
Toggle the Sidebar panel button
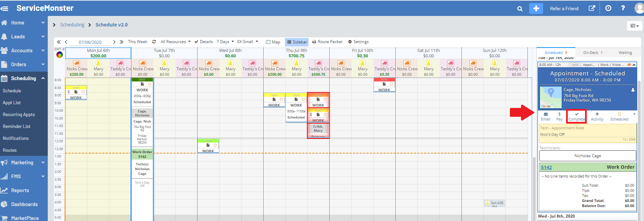click(297, 42)
